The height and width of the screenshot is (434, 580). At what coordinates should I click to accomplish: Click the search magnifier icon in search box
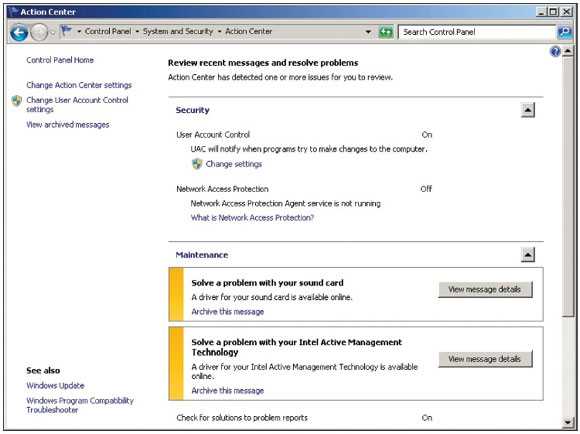click(x=564, y=32)
